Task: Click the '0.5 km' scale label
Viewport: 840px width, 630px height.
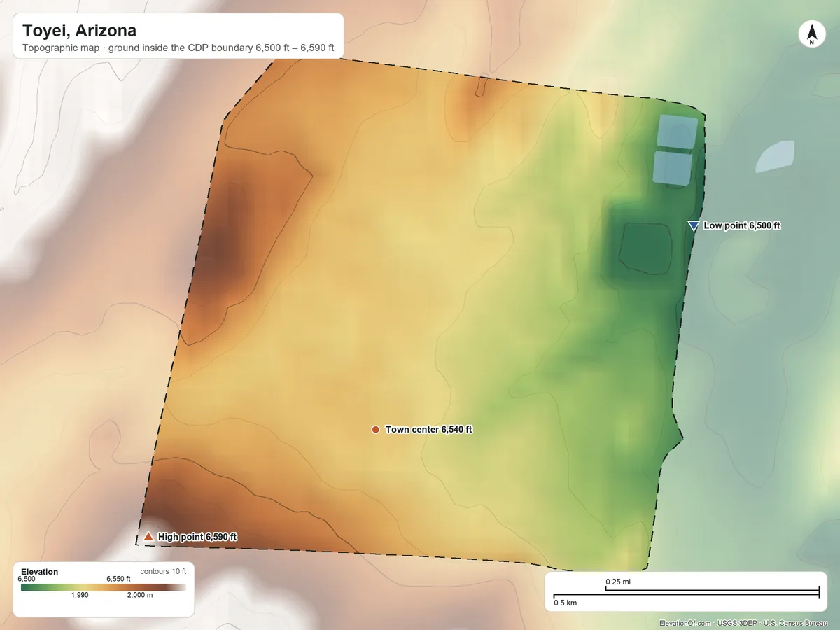Action: (566, 602)
